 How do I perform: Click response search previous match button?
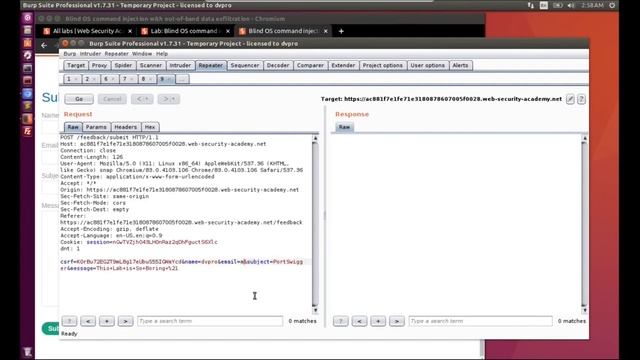359,321
